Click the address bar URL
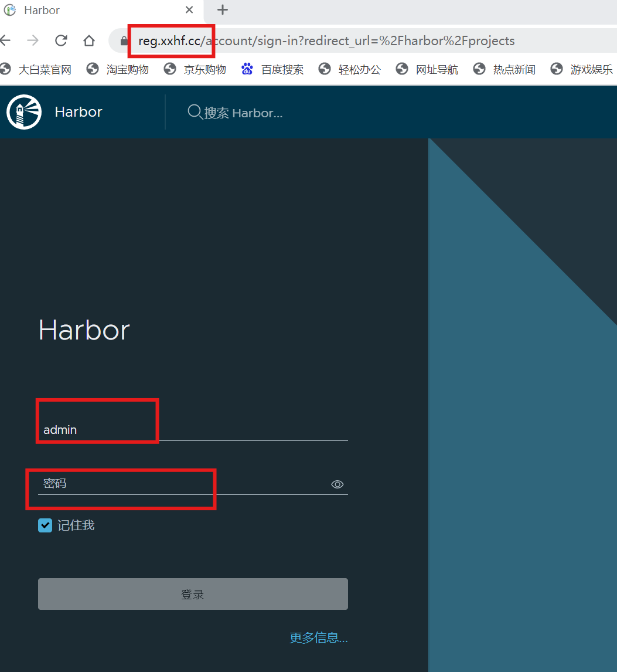The image size is (617, 672). tap(326, 40)
